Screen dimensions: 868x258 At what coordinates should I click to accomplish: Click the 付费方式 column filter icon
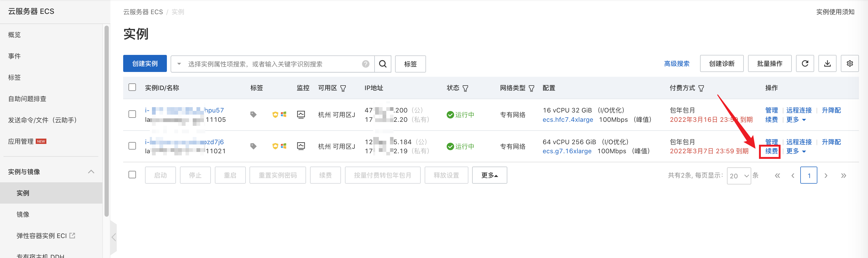click(x=701, y=88)
